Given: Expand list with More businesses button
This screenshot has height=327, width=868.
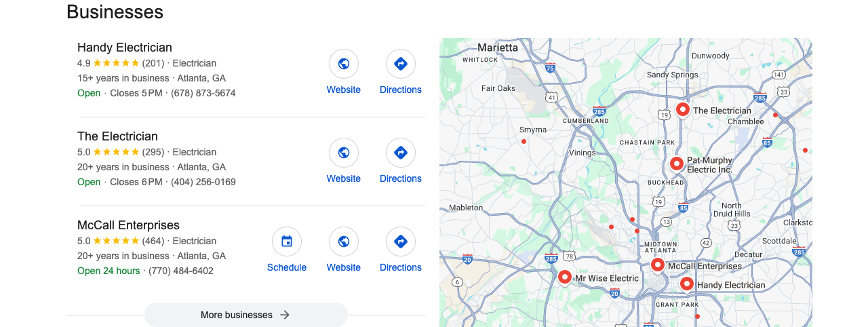Looking at the screenshot, I should coord(246,315).
